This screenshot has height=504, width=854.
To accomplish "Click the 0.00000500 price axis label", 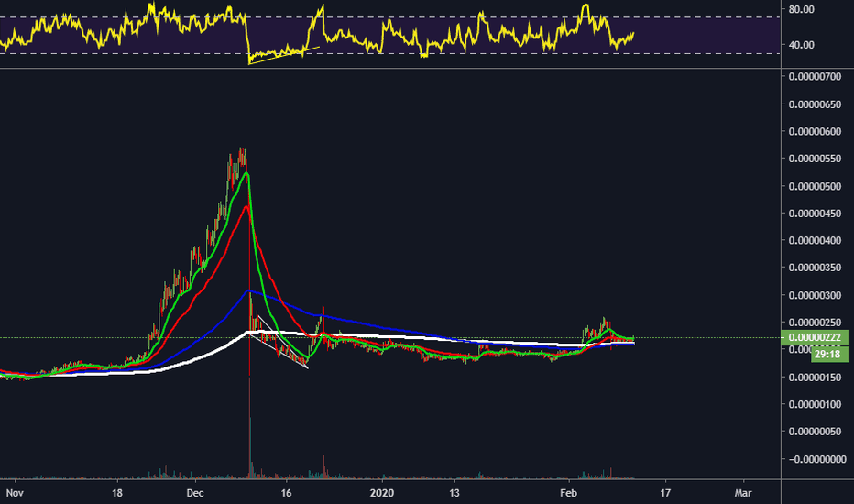I will (815, 186).
